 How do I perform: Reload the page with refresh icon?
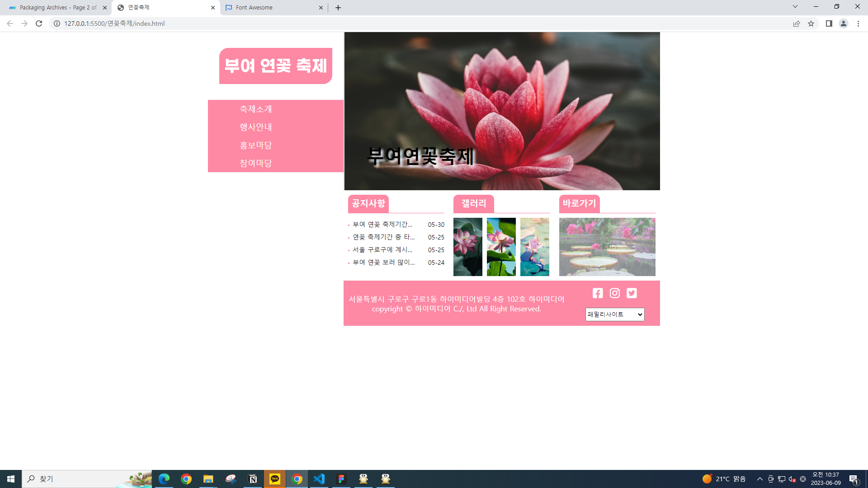point(39,23)
